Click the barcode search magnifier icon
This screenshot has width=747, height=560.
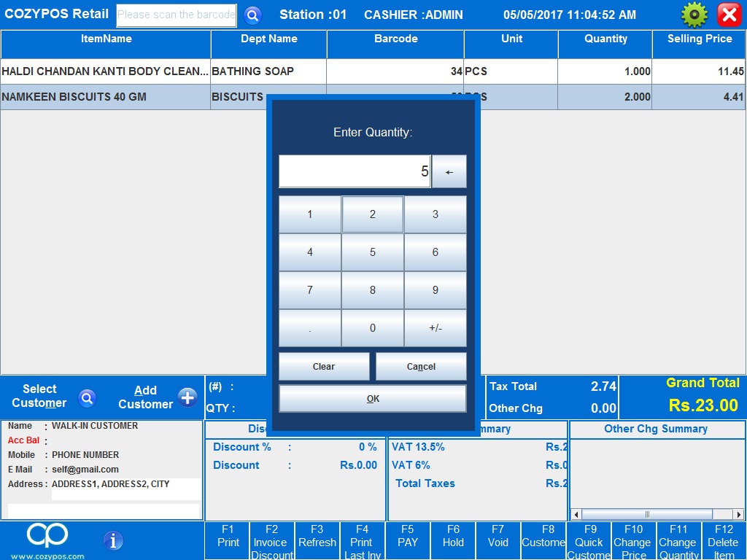click(x=252, y=15)
